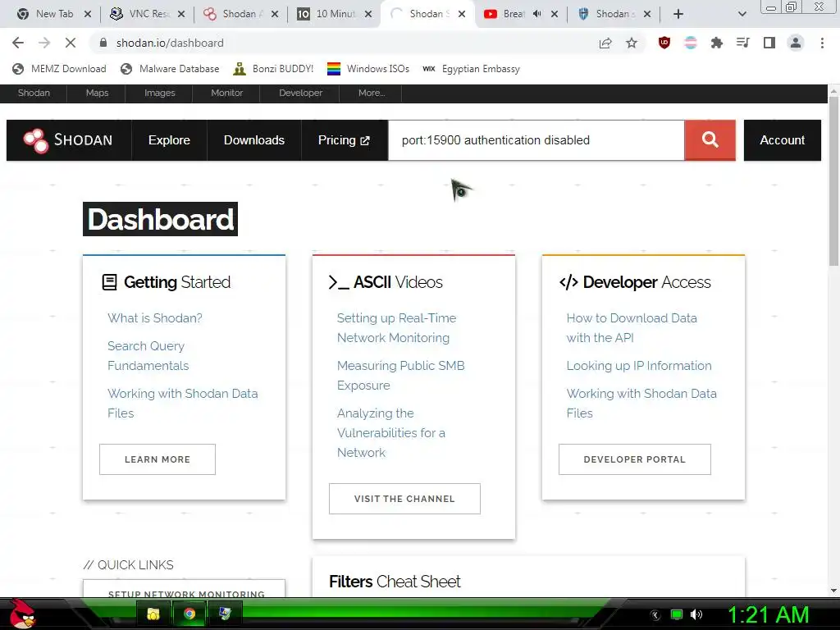This screenshot has width=840, height=630.
Task: Close the 10 Minut tab
Action: coord(368,14)
